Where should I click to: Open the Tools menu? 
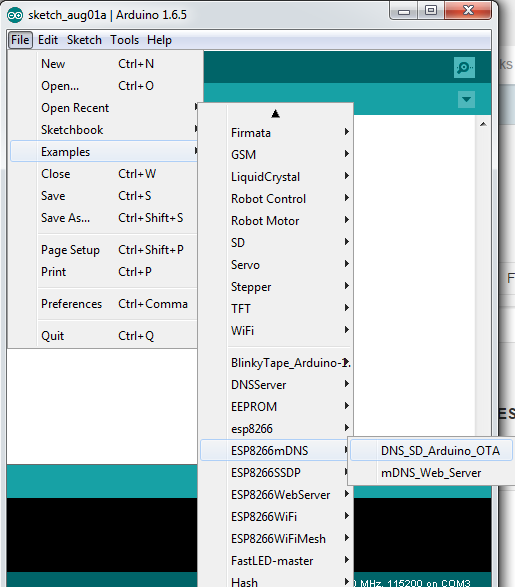[124, 40]
